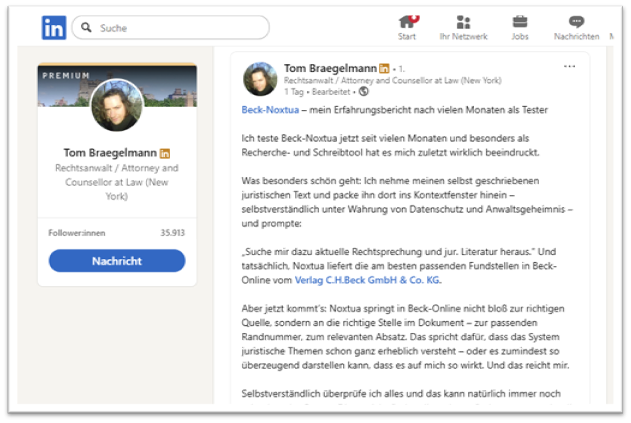631x423 pixels.
Task: Click Tom Braegelmann name in post header
Action: click(330, 68)
